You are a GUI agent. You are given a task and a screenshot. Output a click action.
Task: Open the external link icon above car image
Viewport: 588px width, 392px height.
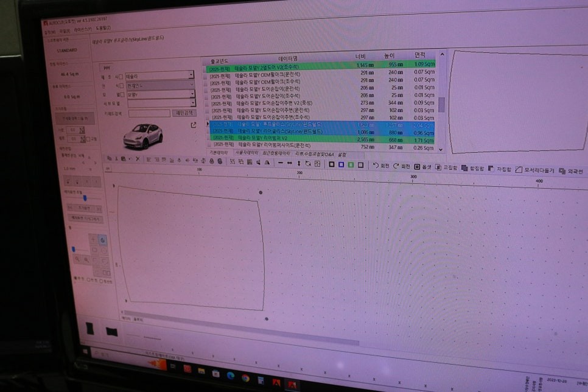point(194,125)
